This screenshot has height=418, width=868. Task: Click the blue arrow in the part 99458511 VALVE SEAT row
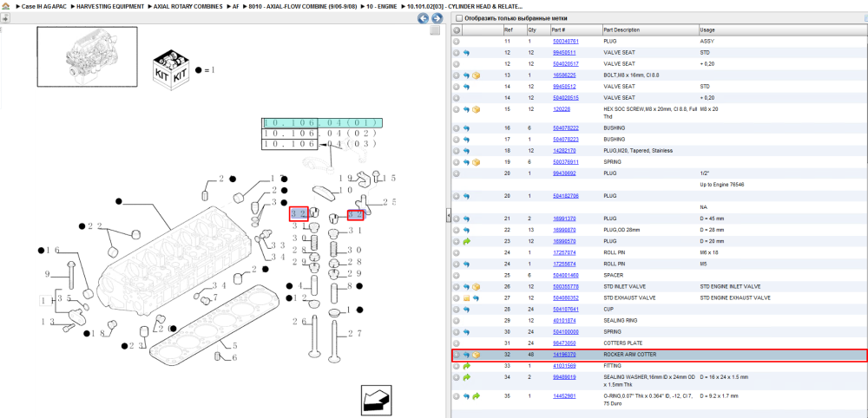click(466, 53)
